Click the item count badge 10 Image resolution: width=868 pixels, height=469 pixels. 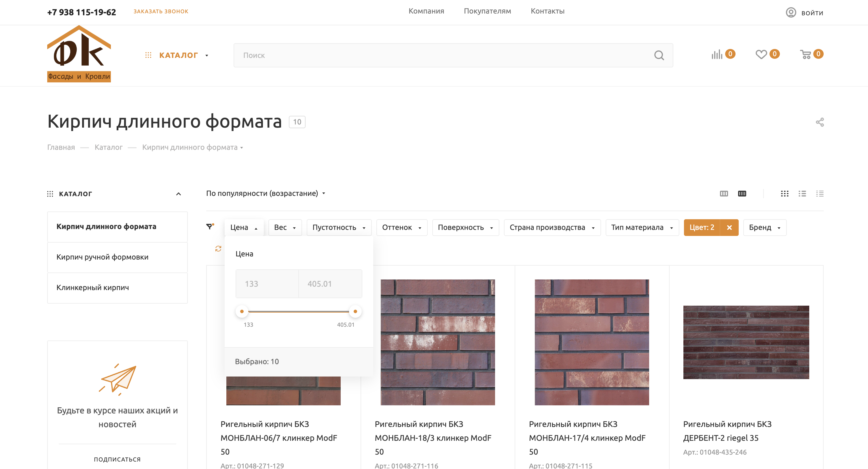[297, 122]
